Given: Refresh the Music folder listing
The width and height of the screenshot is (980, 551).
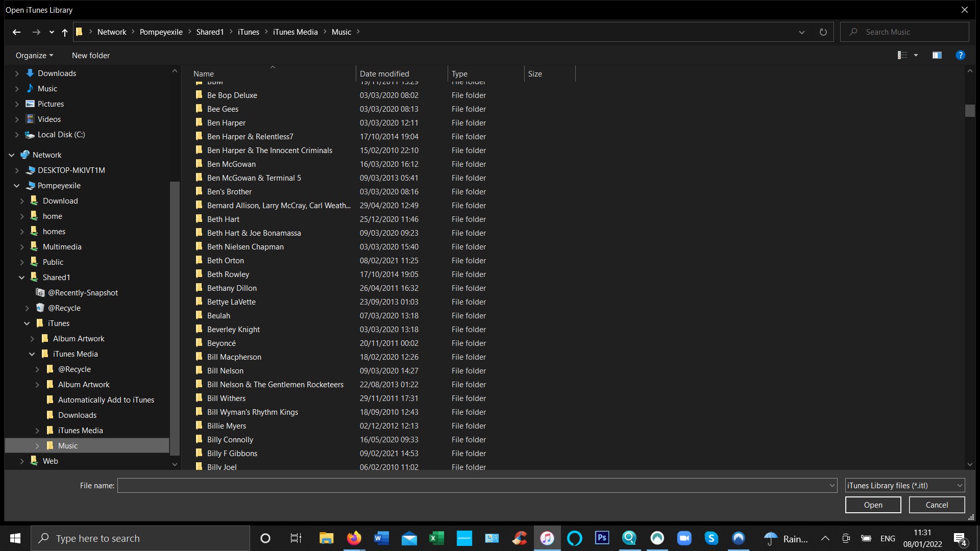Looking at the screenshot, I should (823, 32).
